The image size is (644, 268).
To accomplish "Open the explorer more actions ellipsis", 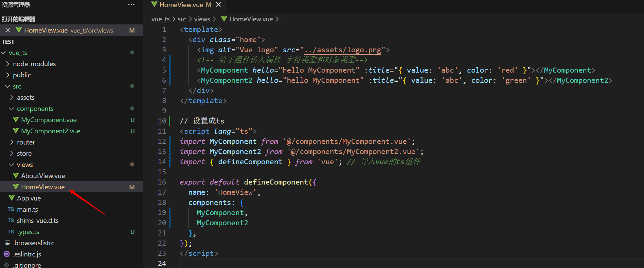I will tap(131, 5).
